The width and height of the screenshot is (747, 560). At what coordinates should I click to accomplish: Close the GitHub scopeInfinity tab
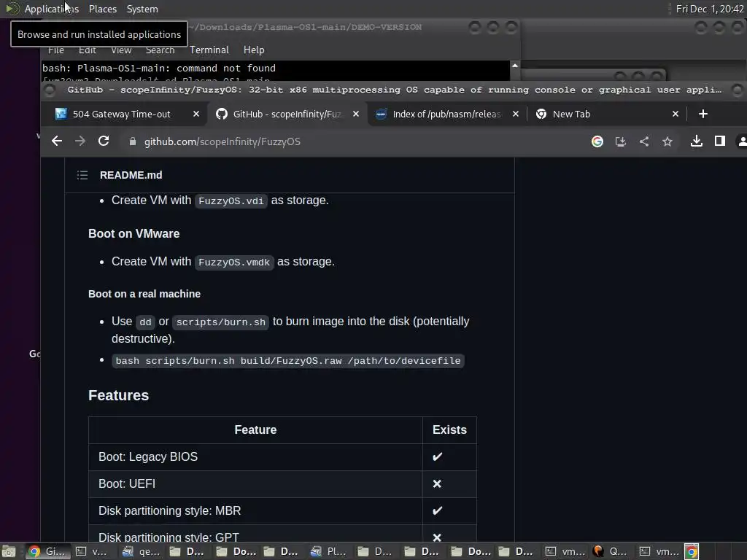[355, 114]
